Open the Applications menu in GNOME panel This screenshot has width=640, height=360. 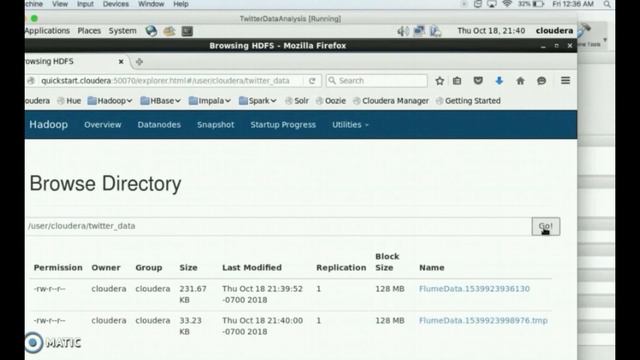point(47,31)
